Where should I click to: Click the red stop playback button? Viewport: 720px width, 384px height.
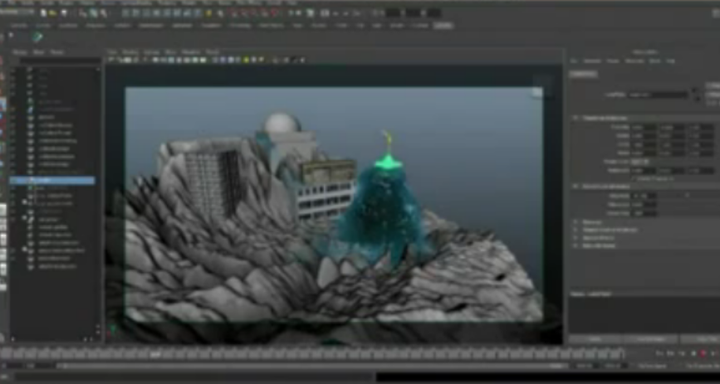703,353
